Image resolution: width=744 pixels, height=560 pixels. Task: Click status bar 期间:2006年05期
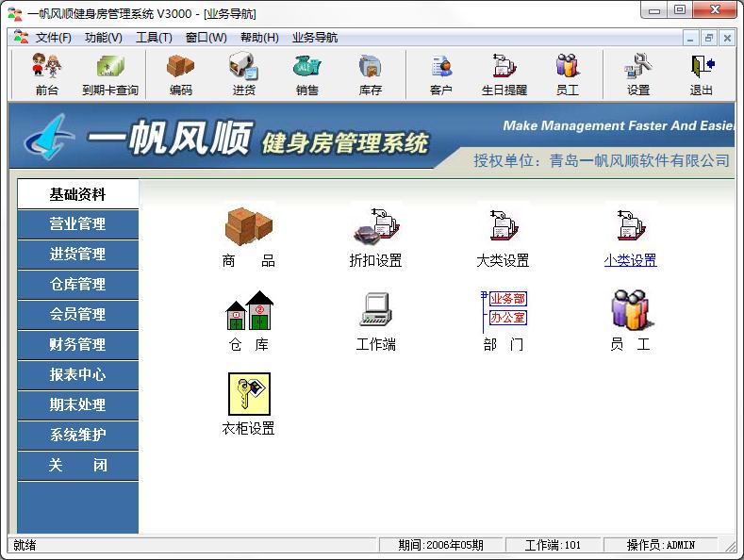point(440,545)
